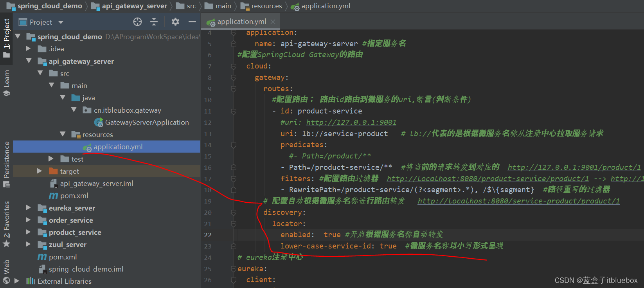Click src breadcrumb in navigation bar

[x=186, y=6]
